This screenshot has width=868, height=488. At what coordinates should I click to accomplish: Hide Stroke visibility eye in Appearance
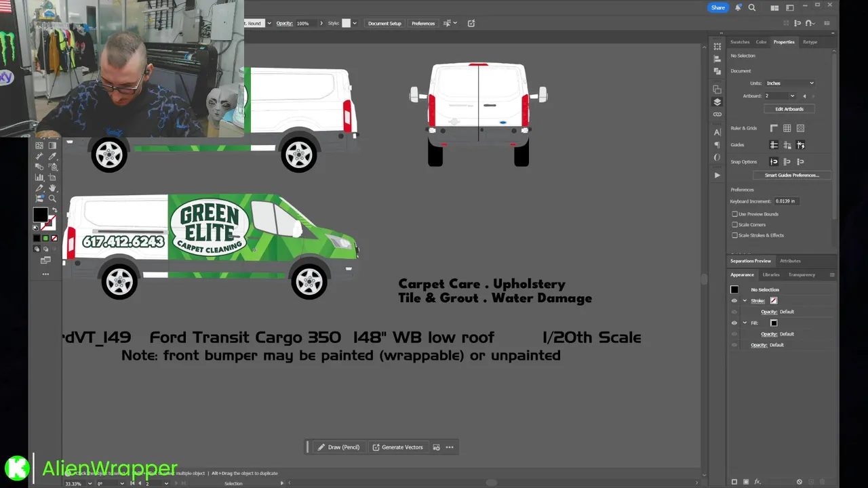[734, 301]
